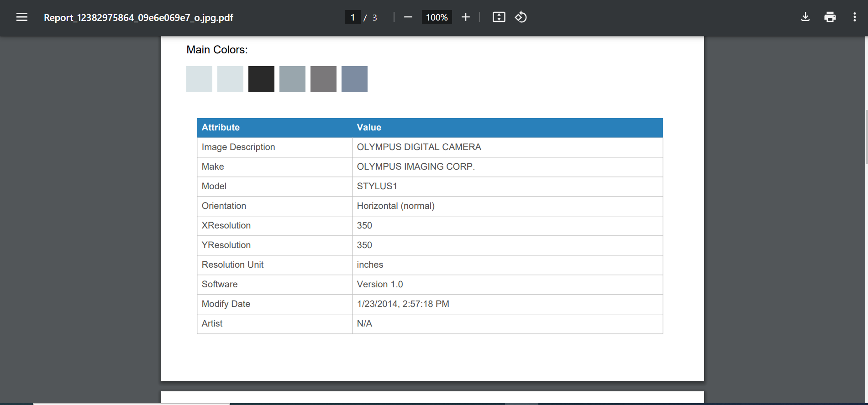Select the dark gray swatch
This screenshot has height=405, width=868.
pos(323,79)
